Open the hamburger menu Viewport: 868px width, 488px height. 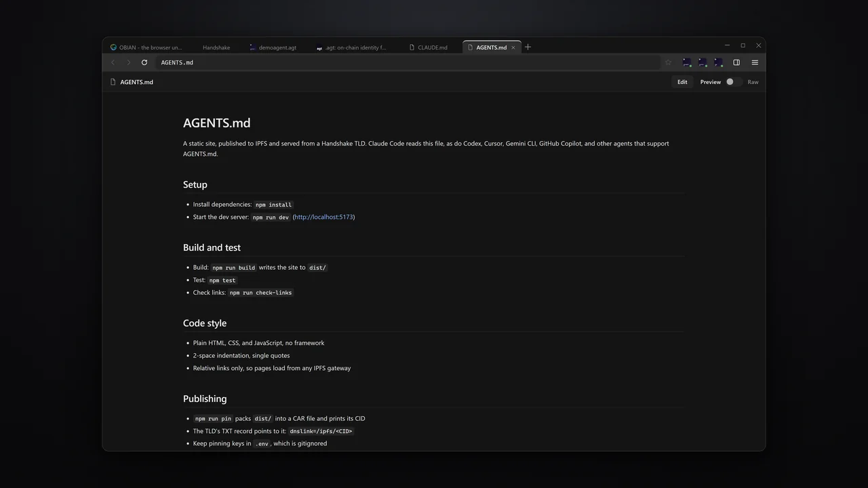[755, 62]
